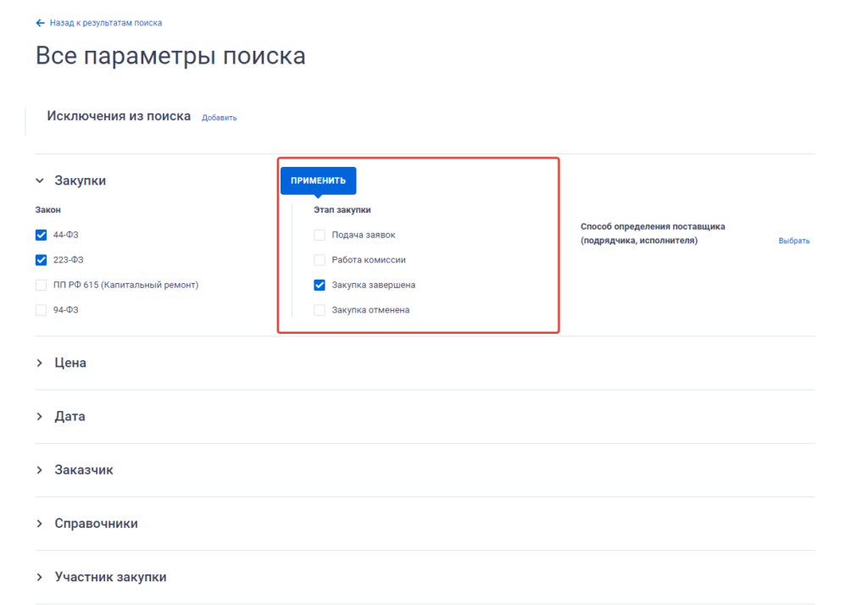Uncheck the 223-ФЗ checkbox
The image size is (868, 605).
click(42, 260)
